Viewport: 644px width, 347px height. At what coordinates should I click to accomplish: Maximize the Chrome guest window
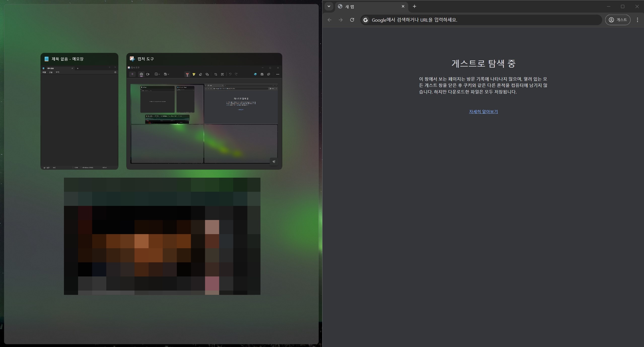click(623, 7)
